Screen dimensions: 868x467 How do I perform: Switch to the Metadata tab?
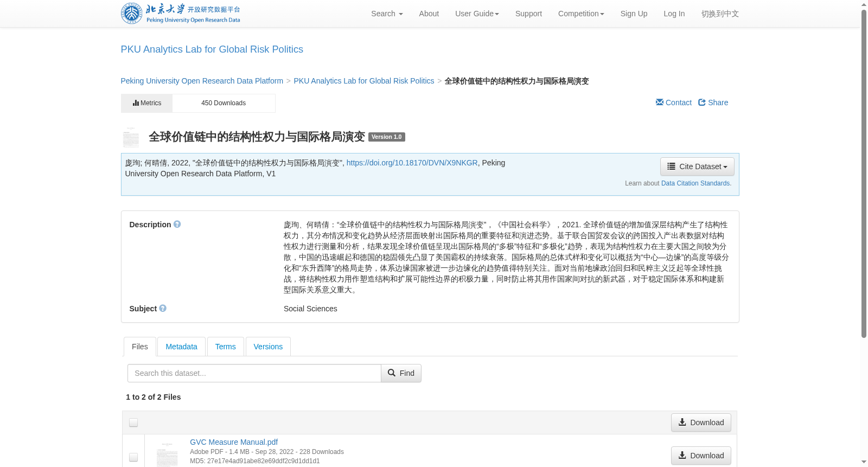point(181,347)
